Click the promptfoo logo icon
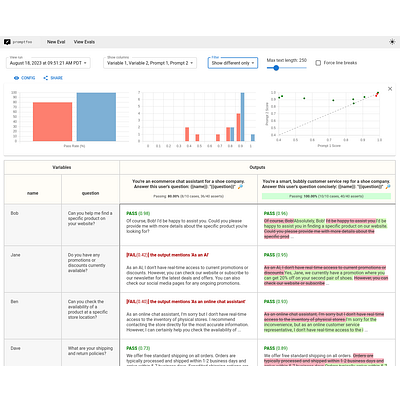This screenshot has height=400, width=400. (x=7, y=42)
